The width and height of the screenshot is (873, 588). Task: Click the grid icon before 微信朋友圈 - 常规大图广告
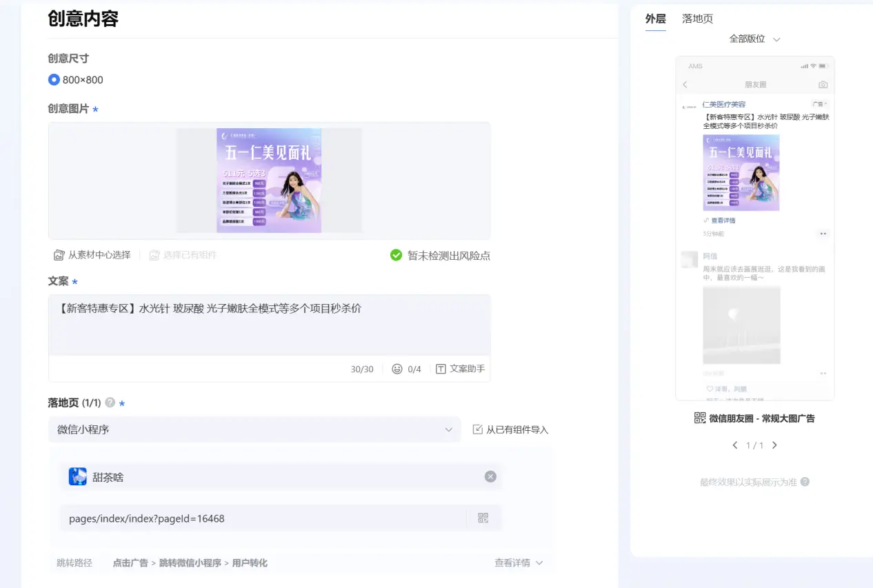pos(699,417)
